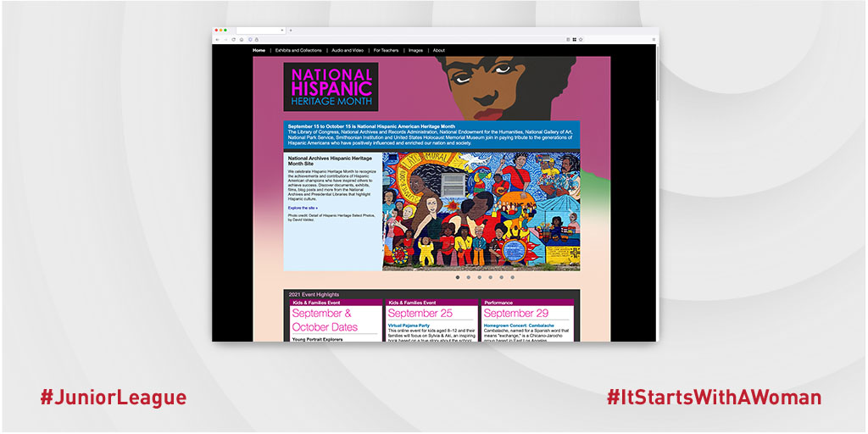Go to the browser home icon
The image size is (868, 434).
pyautogui.click(x=242, y=39)
